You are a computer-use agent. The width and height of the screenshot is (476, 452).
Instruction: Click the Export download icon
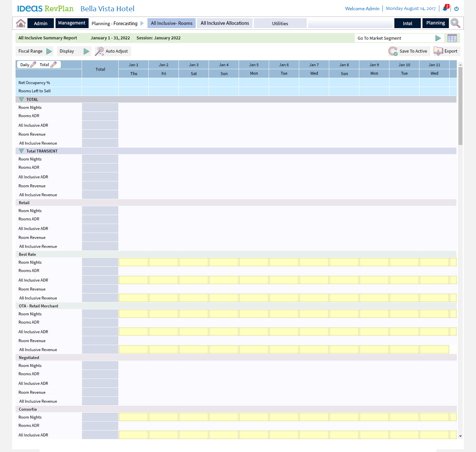(438, 51)
